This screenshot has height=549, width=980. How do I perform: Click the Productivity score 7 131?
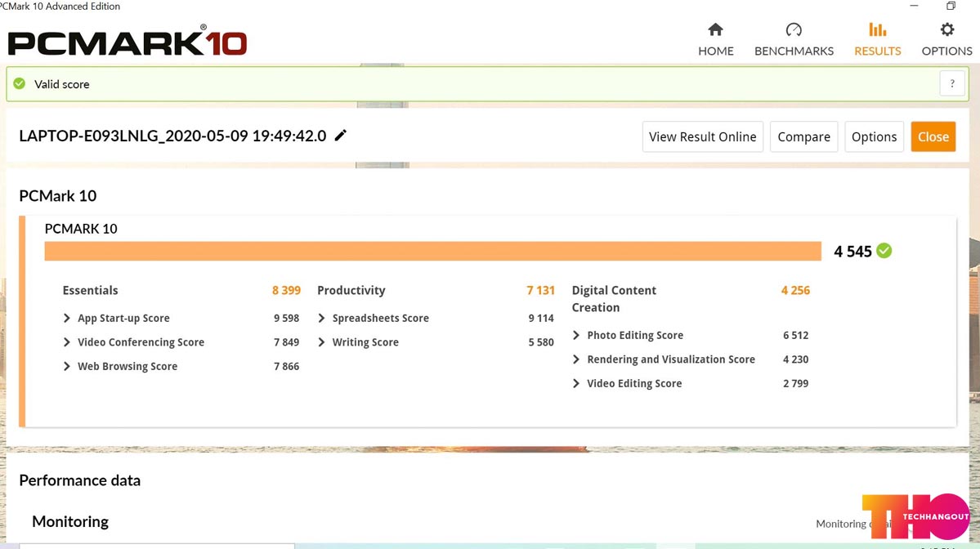pos(540,290)
